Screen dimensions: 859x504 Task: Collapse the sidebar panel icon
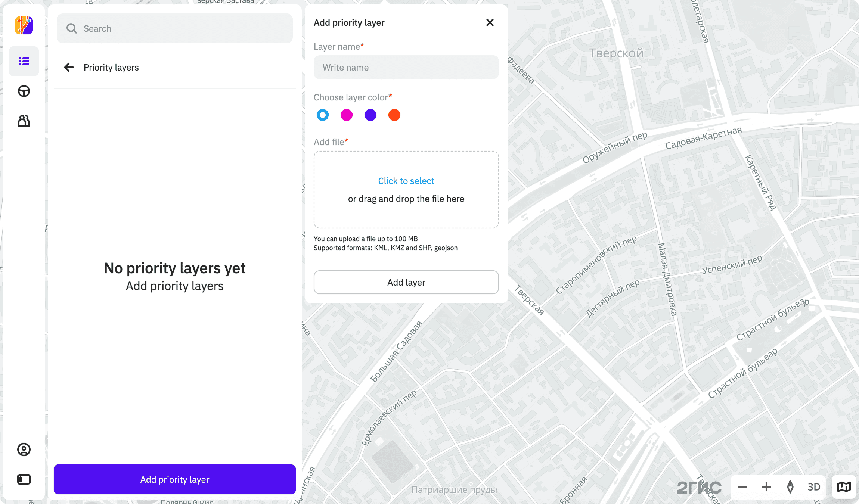24,479
